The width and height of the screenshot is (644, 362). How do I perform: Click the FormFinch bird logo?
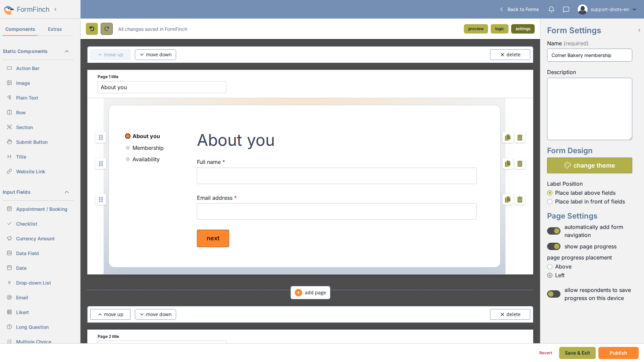pos(9,9)
